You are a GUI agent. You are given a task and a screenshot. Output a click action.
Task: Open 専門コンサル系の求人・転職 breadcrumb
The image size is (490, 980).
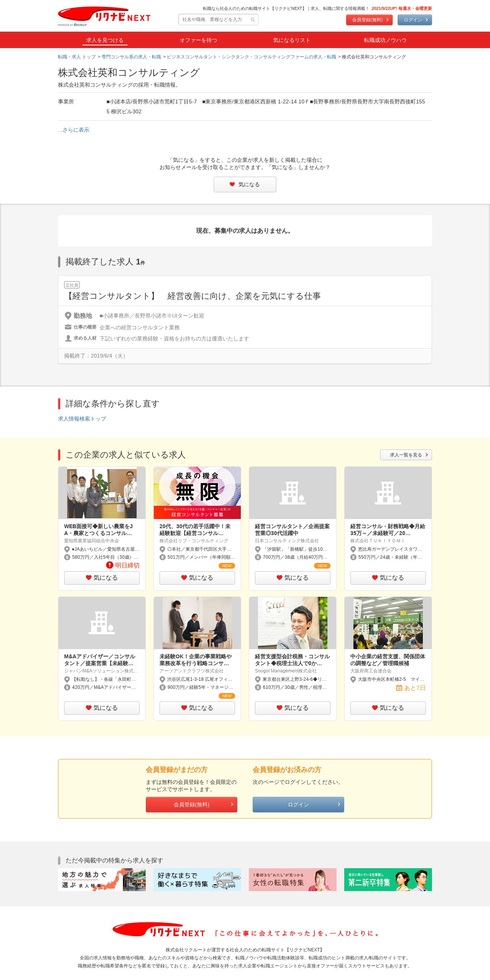coord(131,57)
